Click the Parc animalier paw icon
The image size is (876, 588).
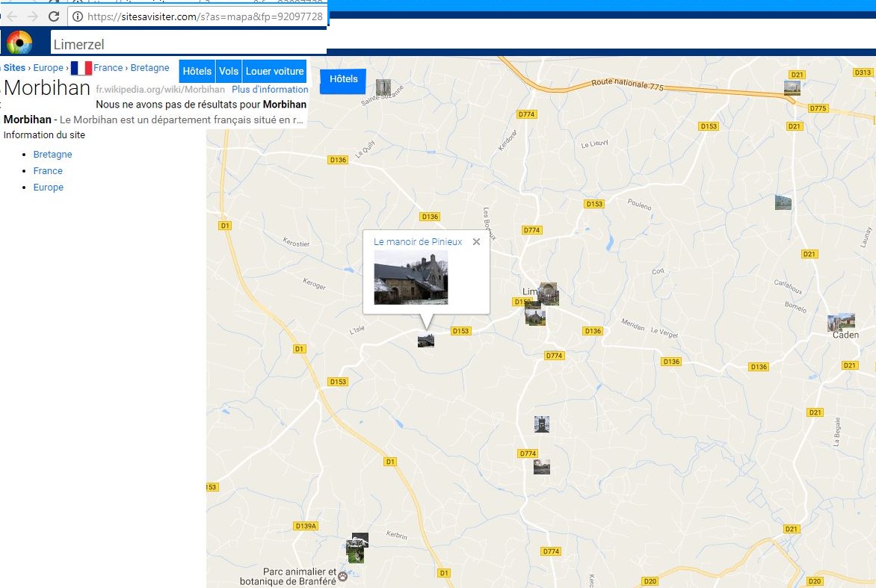click(342, 576)
